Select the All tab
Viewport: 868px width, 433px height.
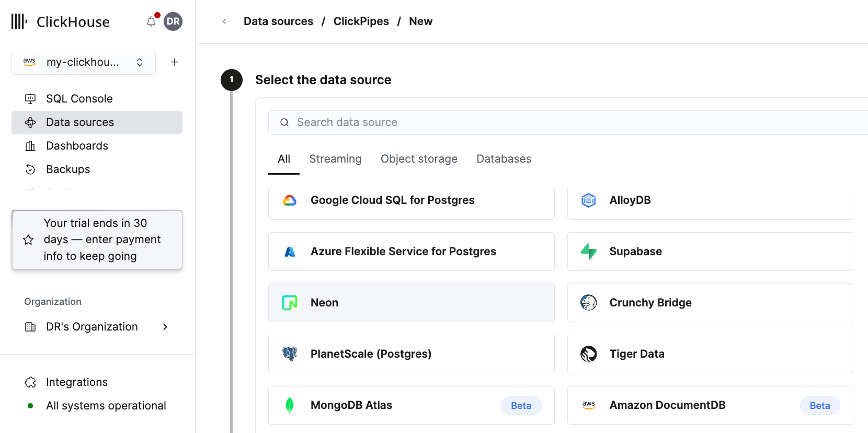(x=284, y=159)
